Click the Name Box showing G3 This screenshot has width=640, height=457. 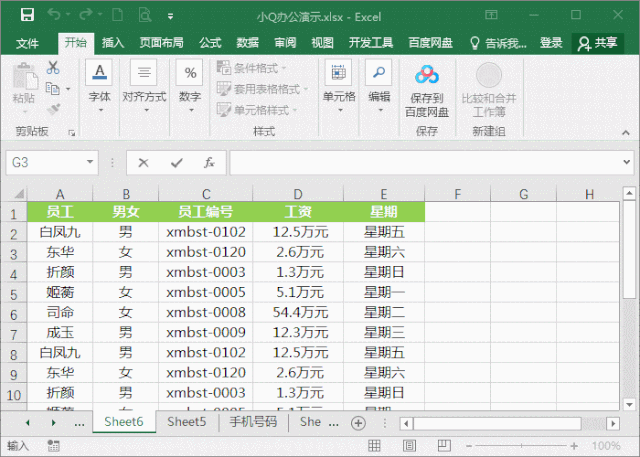pyautogui.click(x=46, y=162)
